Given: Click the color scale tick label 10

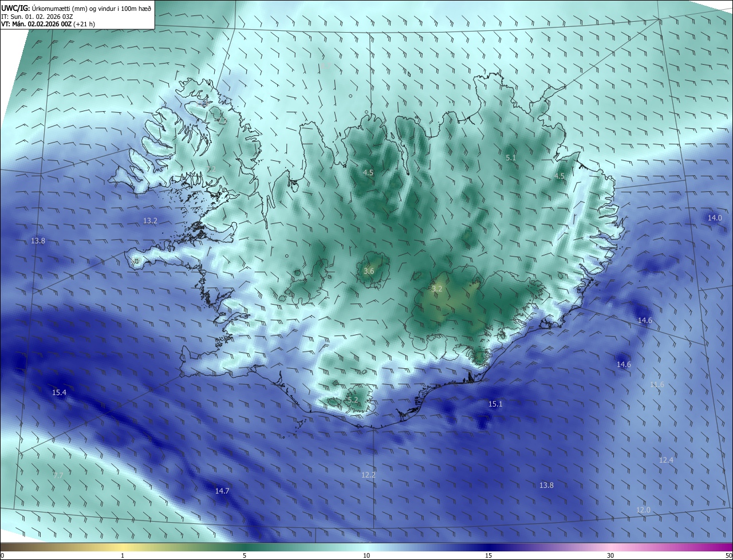Looking at the screenshot, I should point(366,555).
